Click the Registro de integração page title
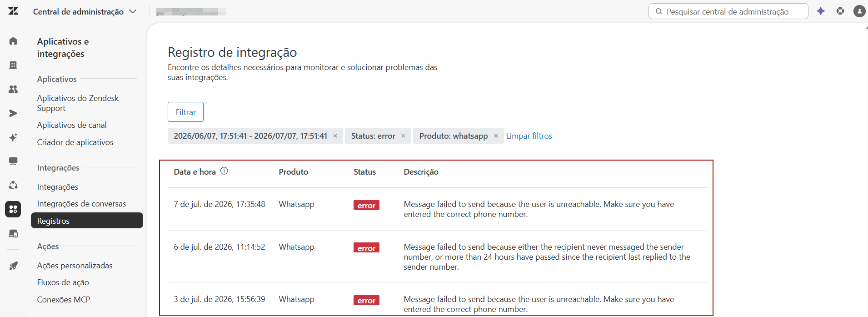 coord(232,52)
